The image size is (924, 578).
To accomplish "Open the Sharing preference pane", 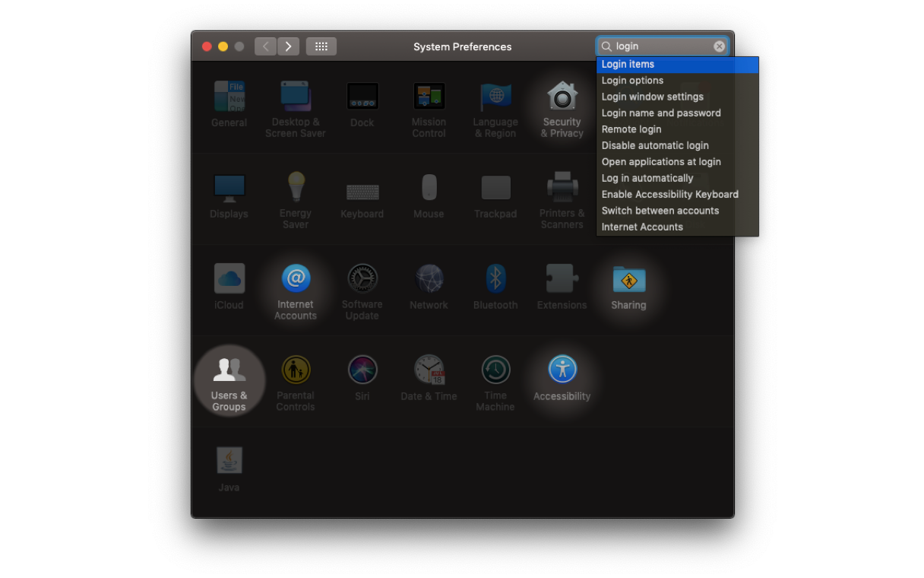I will point(628,287).
